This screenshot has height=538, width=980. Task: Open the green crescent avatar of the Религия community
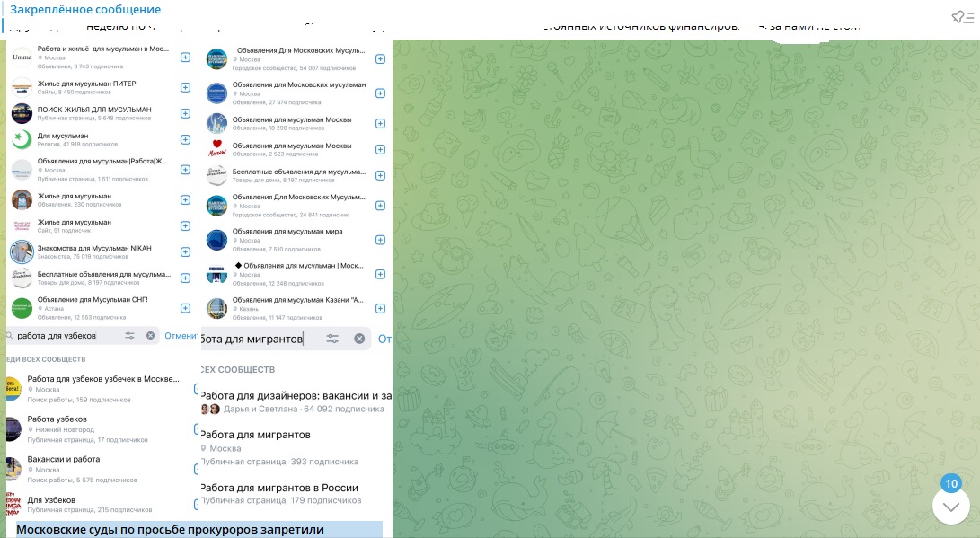click(x=22, y=139)
